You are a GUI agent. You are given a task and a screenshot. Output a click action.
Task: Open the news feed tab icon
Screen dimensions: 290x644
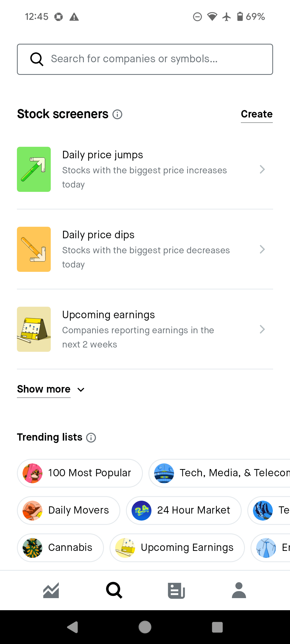pyautogui.click(x=176, y=590)
